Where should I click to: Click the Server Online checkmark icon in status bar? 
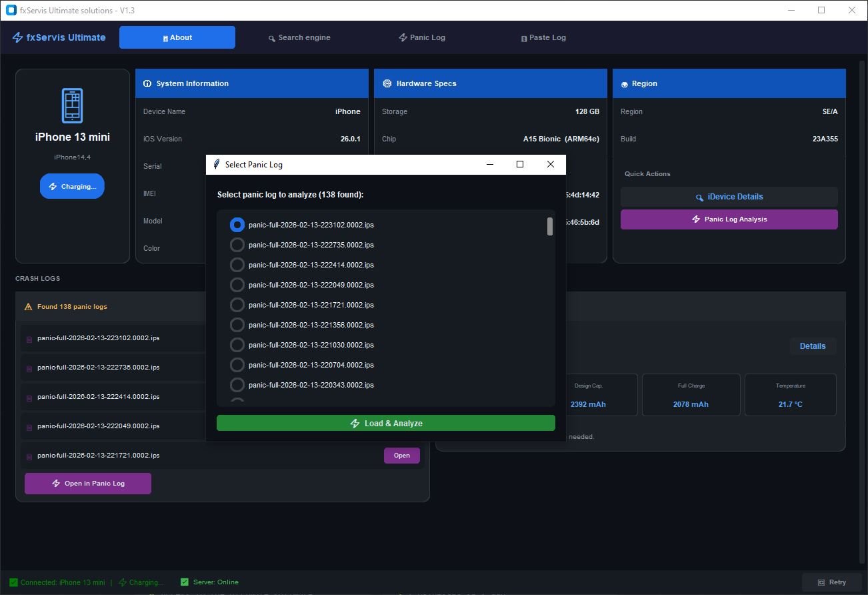point(185,582)
